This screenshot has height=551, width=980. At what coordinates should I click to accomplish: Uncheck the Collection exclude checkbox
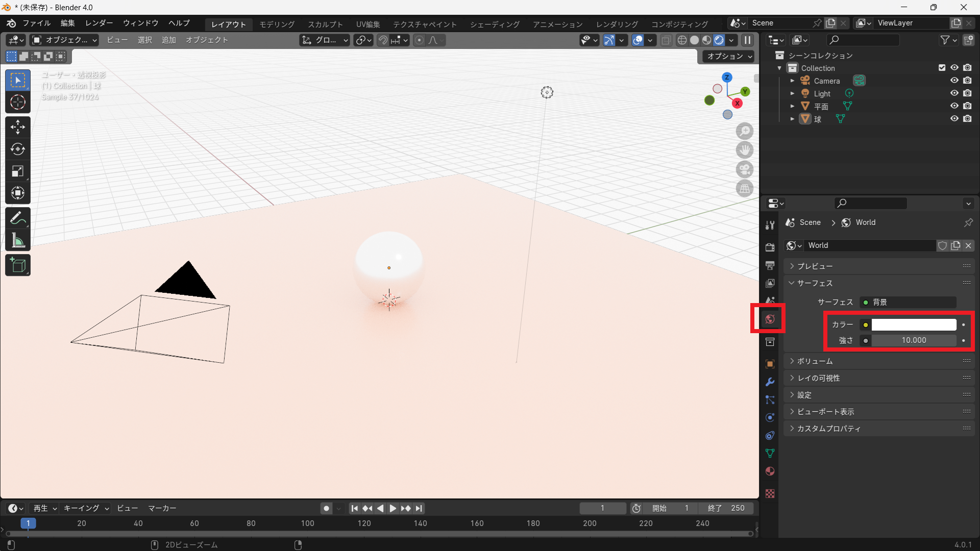pyautogui.click(x=942, y=68)
